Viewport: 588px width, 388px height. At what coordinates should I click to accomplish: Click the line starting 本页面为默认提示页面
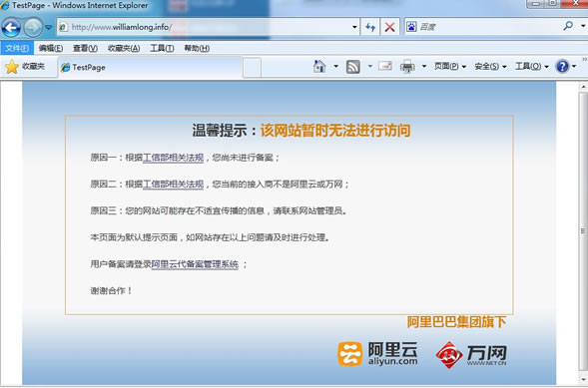[210, 237]
